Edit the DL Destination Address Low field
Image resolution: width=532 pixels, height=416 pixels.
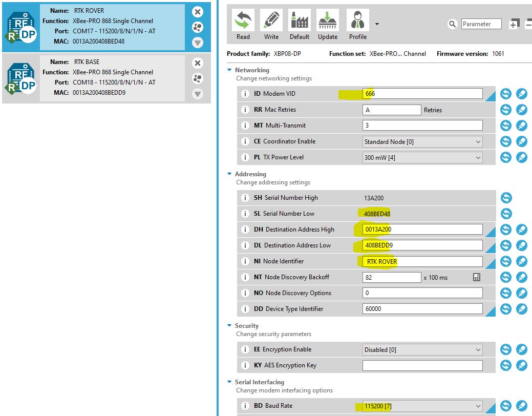(x=422, y=245)
